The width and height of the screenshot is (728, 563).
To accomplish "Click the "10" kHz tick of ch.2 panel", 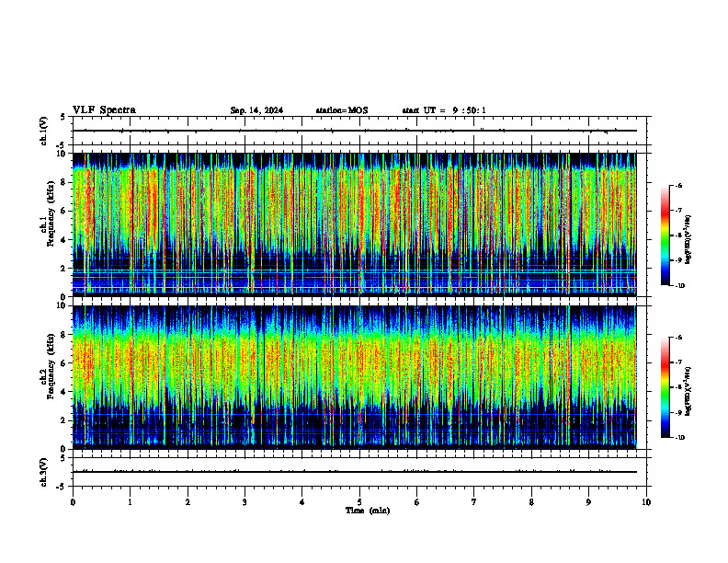I will coord(63,305).
